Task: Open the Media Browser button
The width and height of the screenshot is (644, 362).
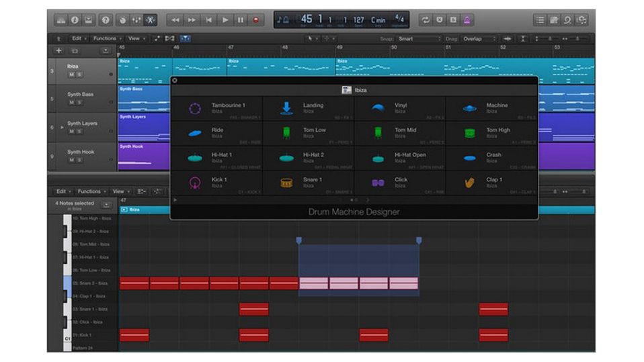Action: coord(581,19)
